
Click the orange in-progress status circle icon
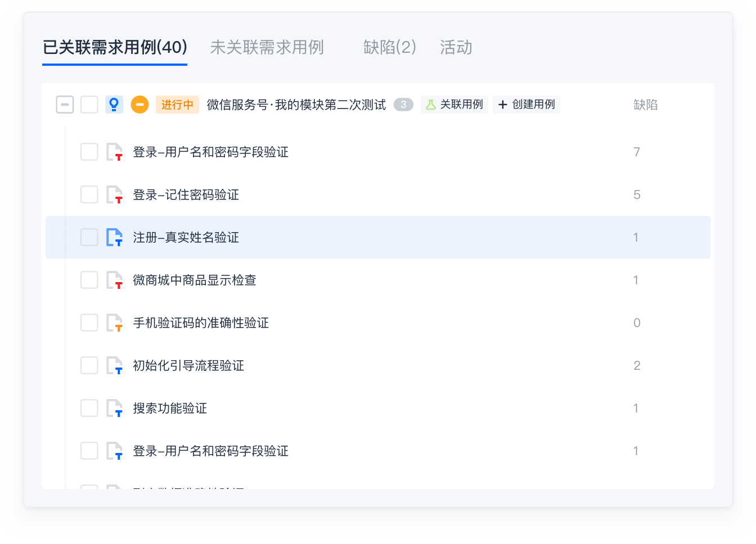(139, 105)
